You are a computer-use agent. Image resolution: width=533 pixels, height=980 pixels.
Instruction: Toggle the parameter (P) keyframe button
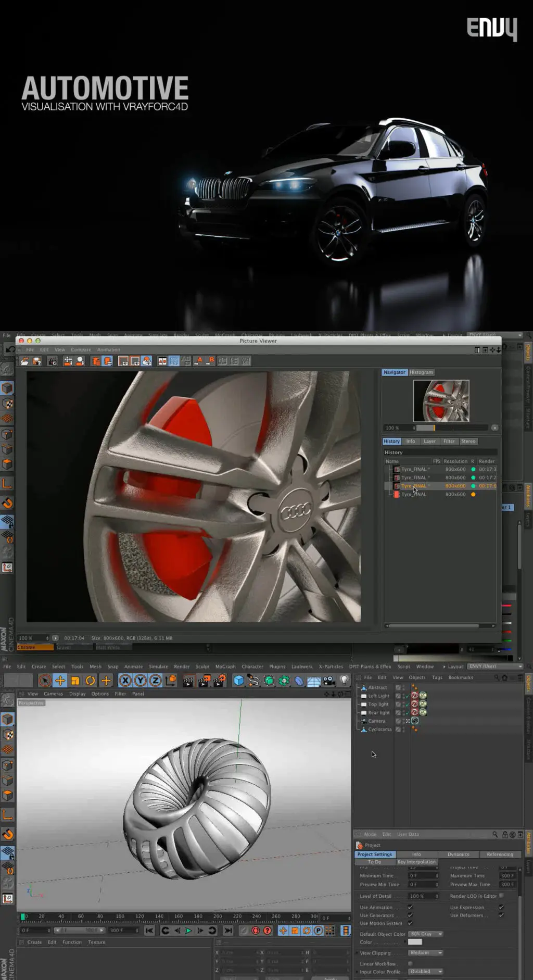(x=318, y=931)
